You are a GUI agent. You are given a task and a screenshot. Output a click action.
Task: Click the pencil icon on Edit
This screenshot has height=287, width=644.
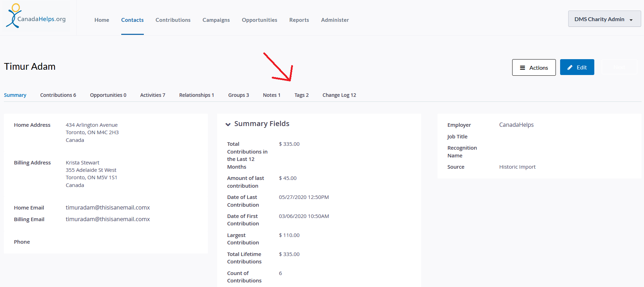570,67
